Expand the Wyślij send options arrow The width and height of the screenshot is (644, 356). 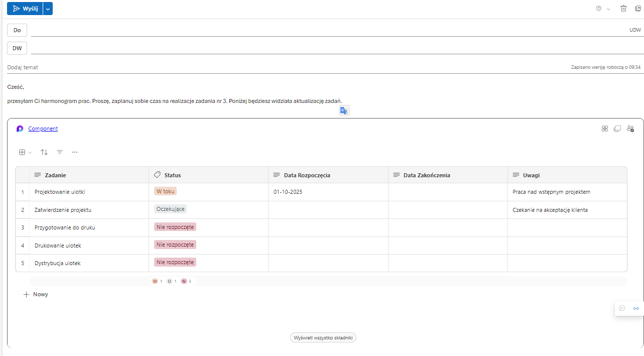(x=48, y=9)
